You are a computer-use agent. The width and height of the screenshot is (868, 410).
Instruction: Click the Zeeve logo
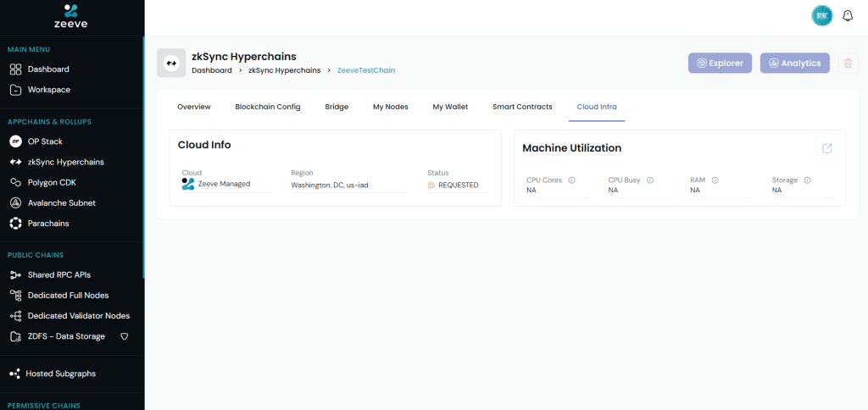click(x=71, y=16)
